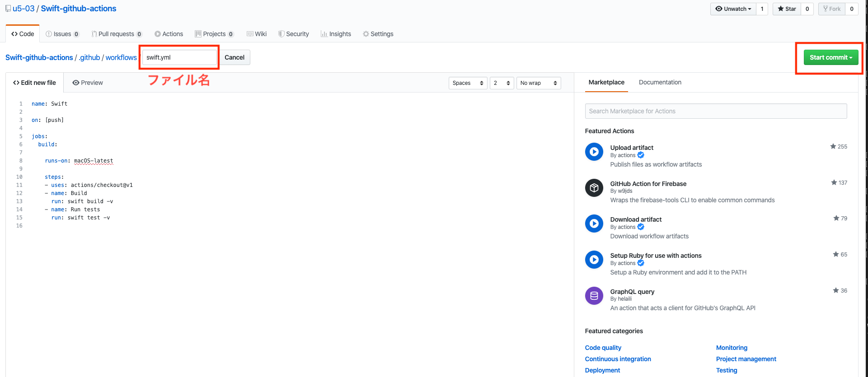The width and height of the screenshot is (868, 377).
Task: Click the Search Marketplace for Actions field
Action: tap(716, 111)
